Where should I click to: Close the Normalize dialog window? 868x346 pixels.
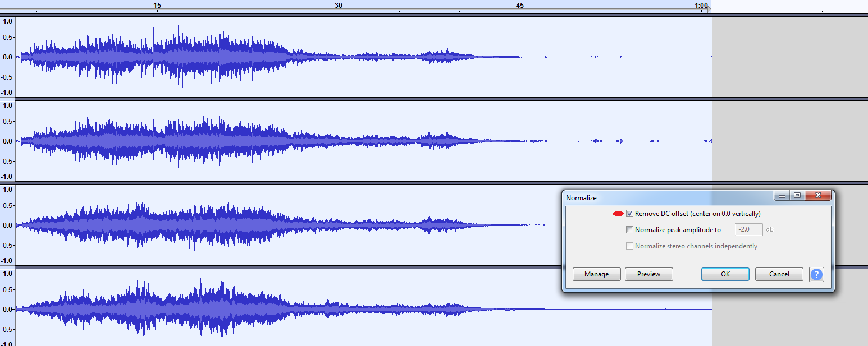(818, 196)
